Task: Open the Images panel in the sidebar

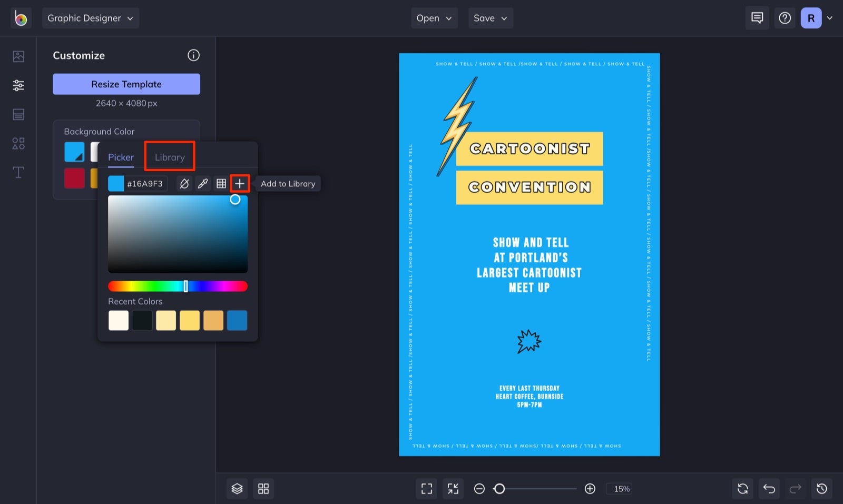Action: pyautogui.click(x=18, y=56)
